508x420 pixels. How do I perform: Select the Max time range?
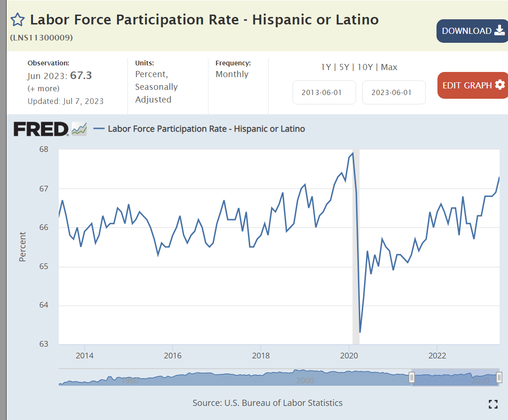pos(389,67)
